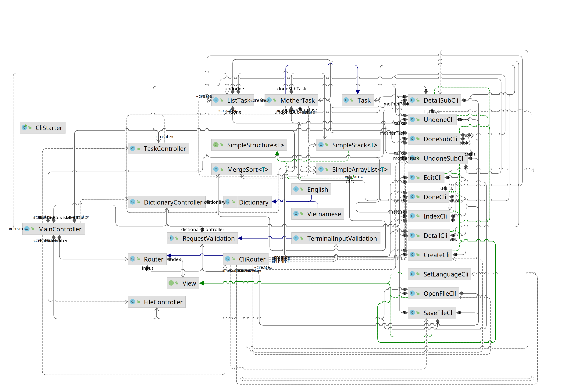Click the SetLanguageCli class icon
This screenshot has height=392, width=581.
[412, 274]
